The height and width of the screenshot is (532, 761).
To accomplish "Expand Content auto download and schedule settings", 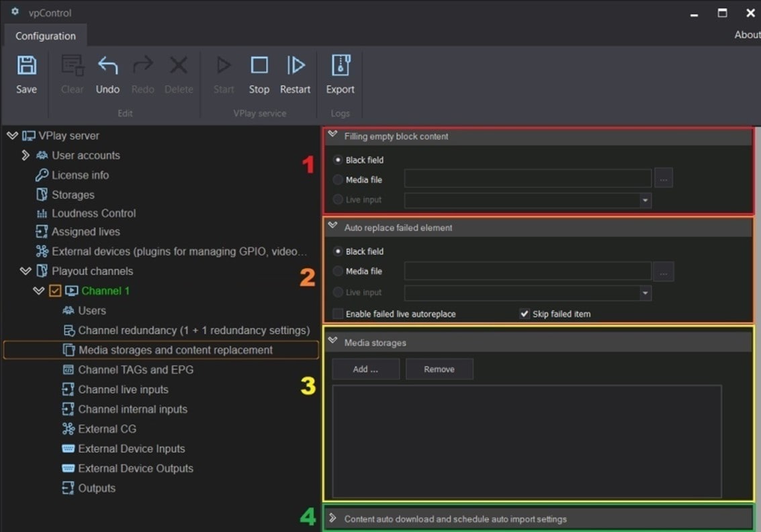I will click(x=333, y=518).
